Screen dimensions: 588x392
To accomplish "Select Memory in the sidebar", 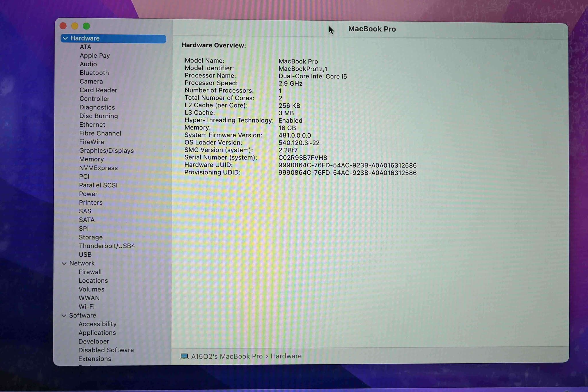I will click(91, 159).
